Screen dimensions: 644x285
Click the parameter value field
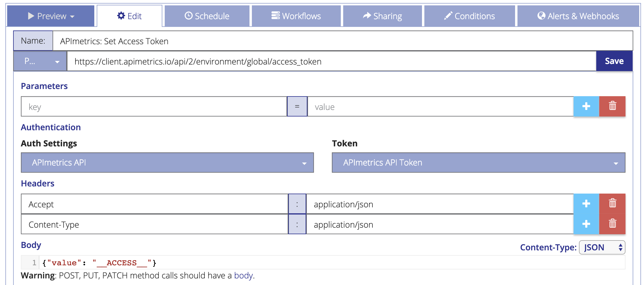(440, 107)
